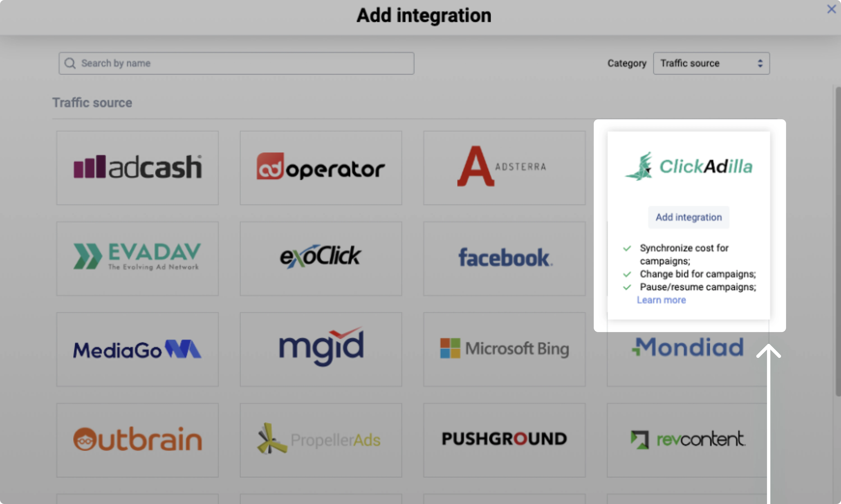Open the Learn more link
Viewport: 841px width, 504px height.
(661, 300)
